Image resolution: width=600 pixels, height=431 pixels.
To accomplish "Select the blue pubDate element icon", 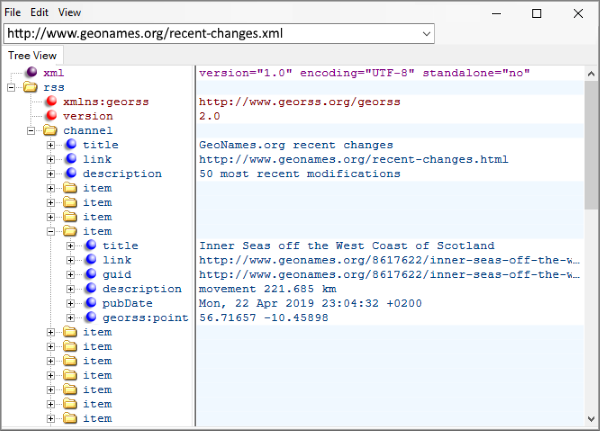I will pos(89,303).
